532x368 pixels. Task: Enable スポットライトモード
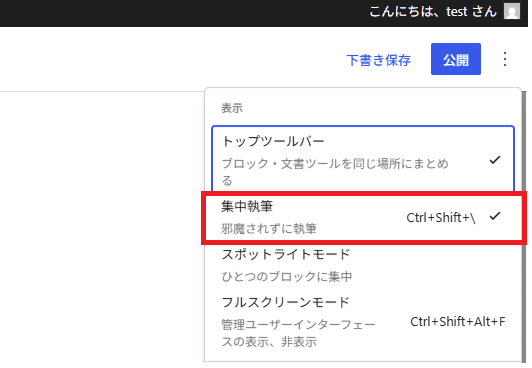[363, 265]
